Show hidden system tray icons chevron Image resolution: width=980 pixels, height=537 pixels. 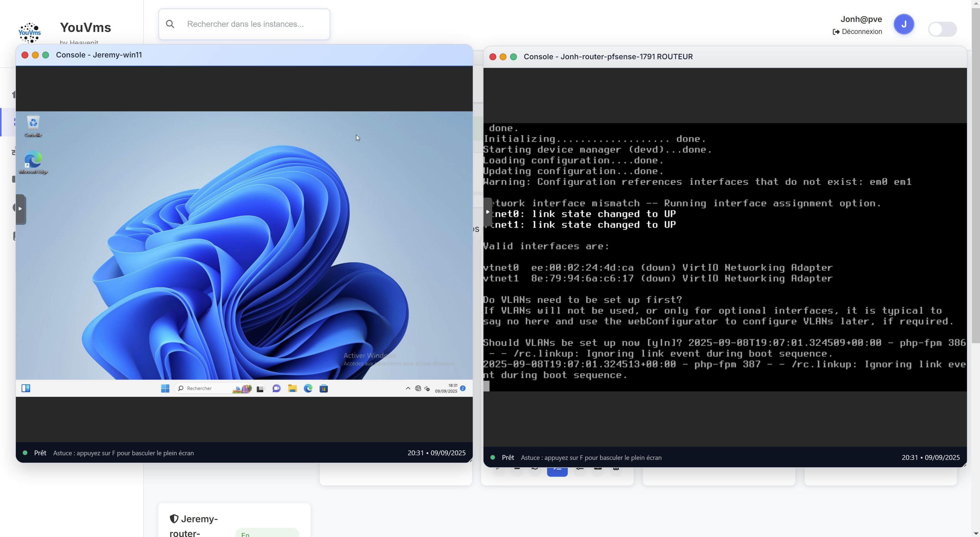408,388
